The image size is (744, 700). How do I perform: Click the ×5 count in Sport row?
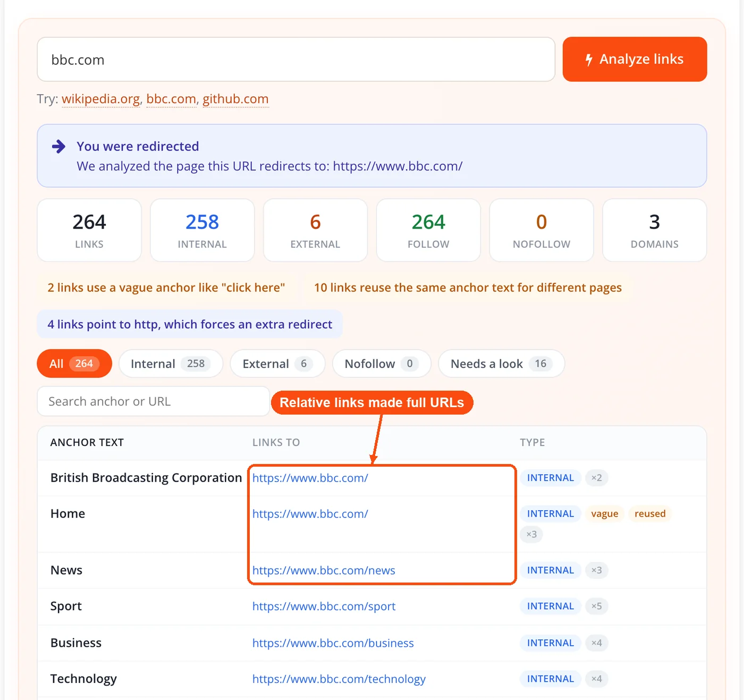pos(597,606)
